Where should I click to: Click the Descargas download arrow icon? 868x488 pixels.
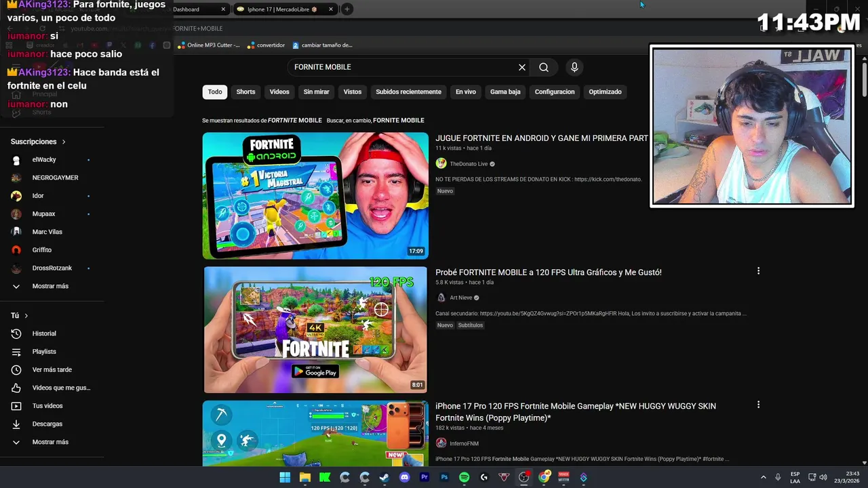coord(16,424)
